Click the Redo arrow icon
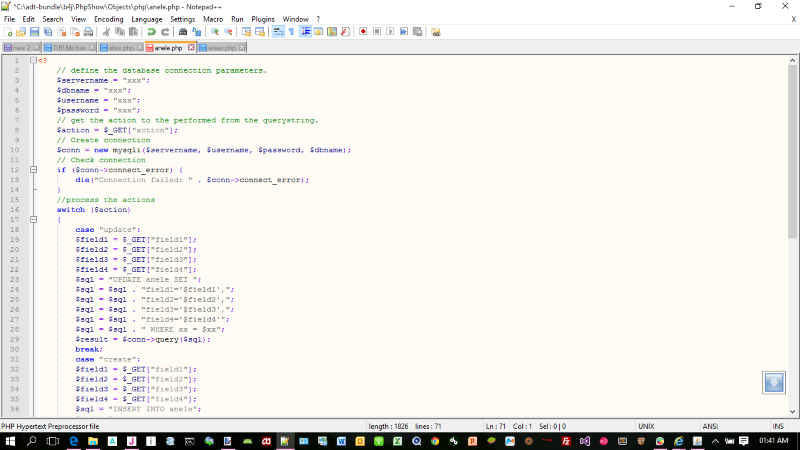The height and width of the screenshot is (450, 800). [x=164, y=32]
